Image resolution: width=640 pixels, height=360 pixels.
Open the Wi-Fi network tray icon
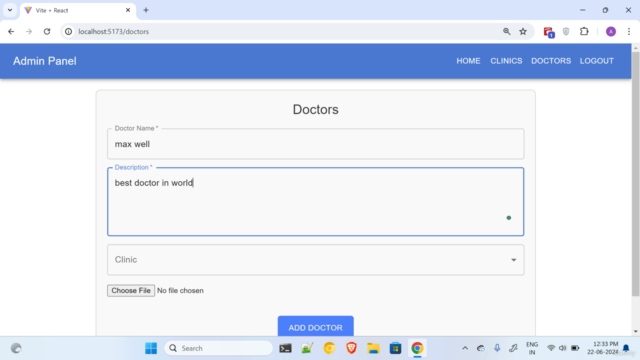(551, 348)
